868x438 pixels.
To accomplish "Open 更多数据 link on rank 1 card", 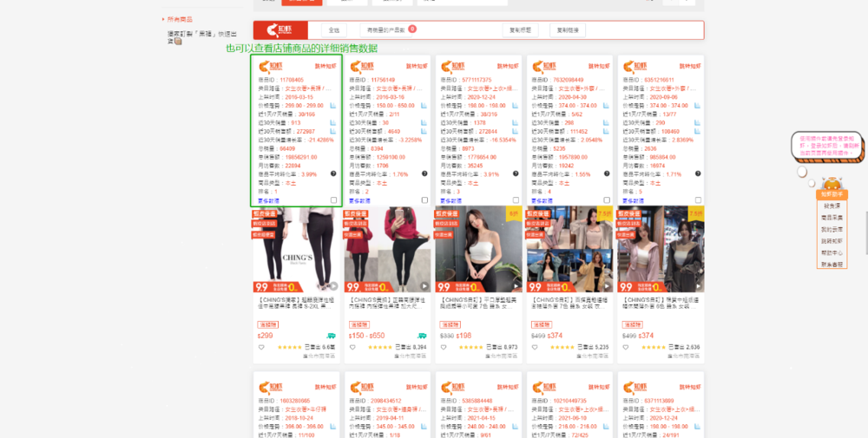I will [268, 200].
